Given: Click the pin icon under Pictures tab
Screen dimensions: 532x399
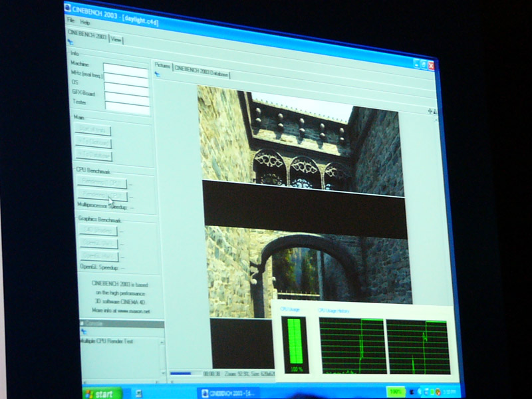Looking at the screenshot, I should pyautogui.click(x=157, y=74).
